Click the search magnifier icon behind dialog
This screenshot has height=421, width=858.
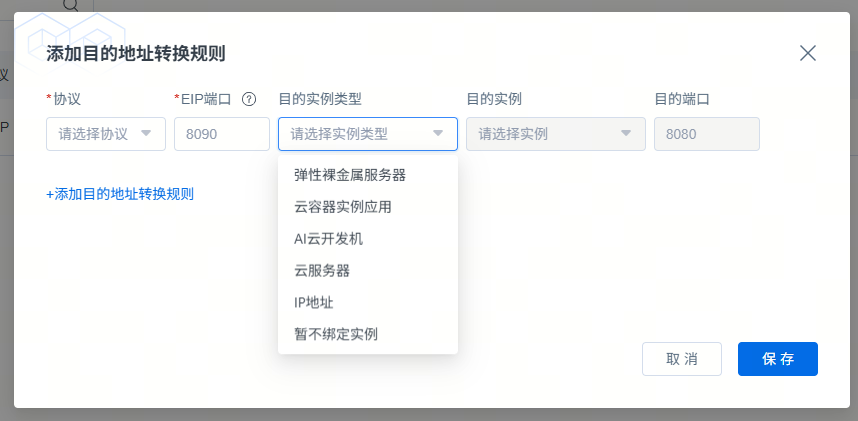tap(70, 5)
